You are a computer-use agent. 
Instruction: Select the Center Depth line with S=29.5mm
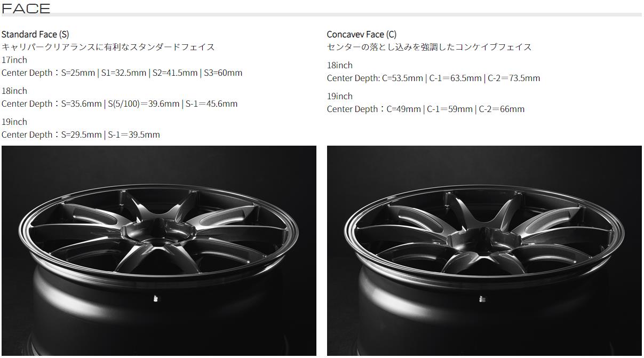point(81,134)
